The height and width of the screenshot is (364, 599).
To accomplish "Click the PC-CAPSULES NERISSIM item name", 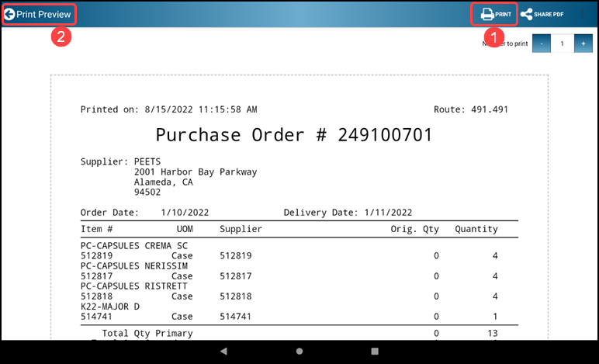I will coord(134,266).
